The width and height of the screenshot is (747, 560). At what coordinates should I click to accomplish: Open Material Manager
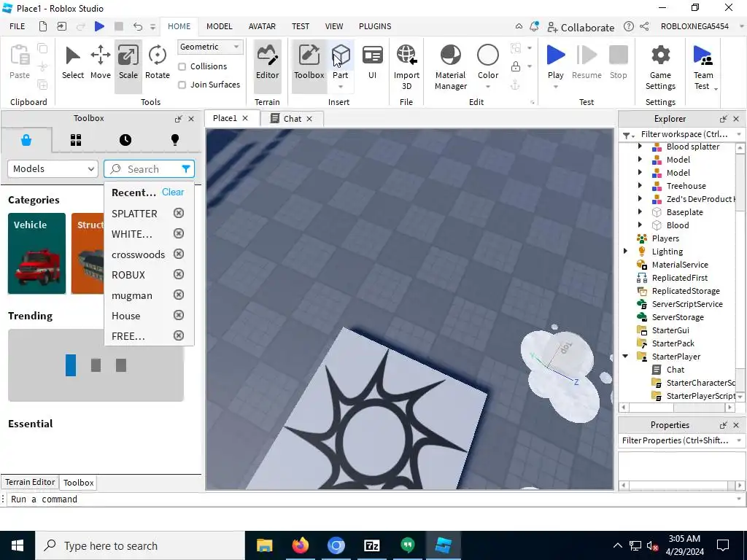point(450,67)
